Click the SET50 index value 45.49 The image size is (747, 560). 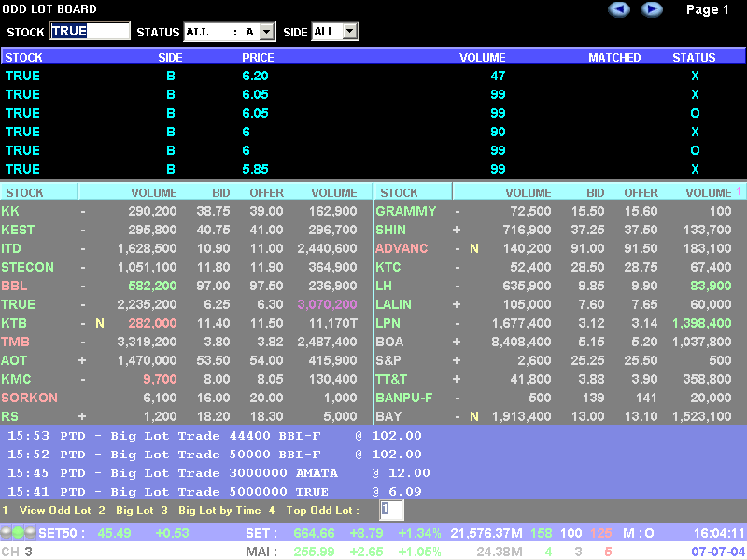tap(114, 533)
